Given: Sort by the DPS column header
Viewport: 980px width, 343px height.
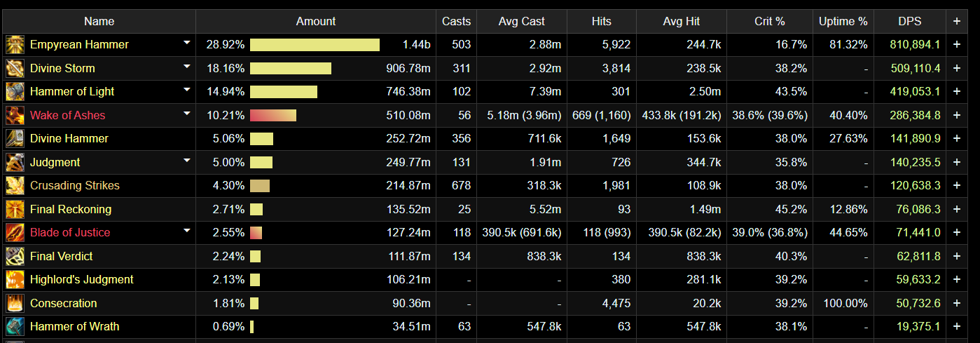Looking at the screenshot, I should (910, 22).
